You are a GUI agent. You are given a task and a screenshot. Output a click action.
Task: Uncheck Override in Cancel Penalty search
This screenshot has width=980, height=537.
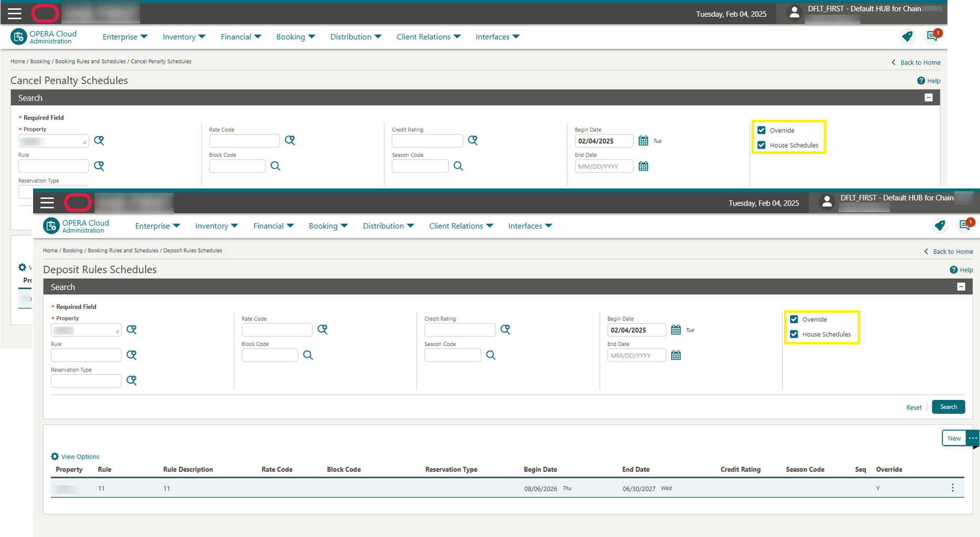(762, 130)
